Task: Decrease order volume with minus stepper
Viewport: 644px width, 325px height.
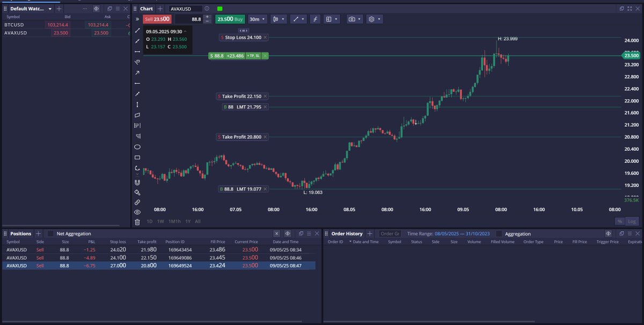Action: (207, 21)
